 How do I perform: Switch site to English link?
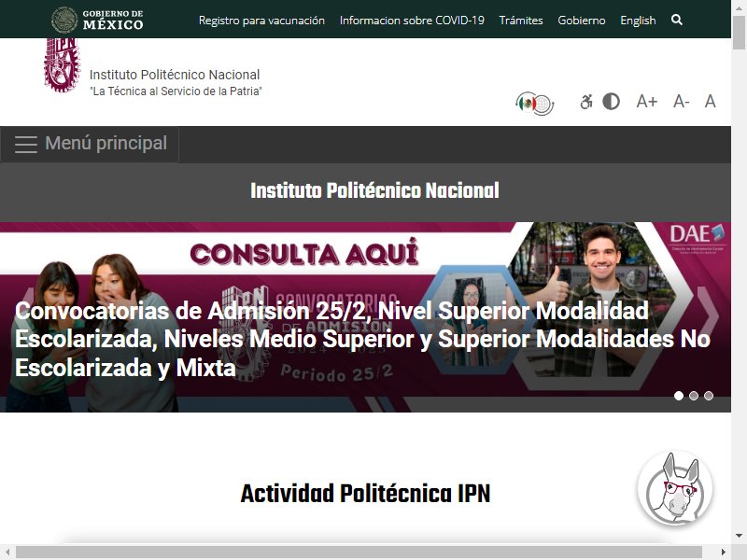point(638,21)
